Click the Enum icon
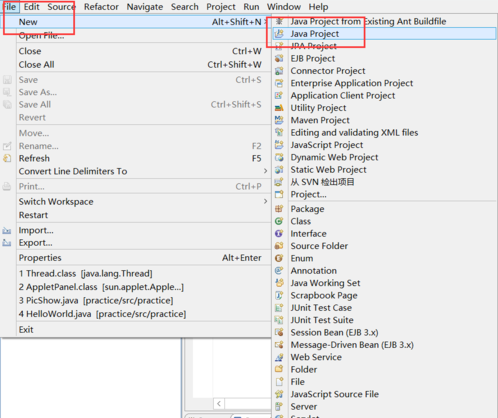 pyautogui.click(x=279, y=258)
